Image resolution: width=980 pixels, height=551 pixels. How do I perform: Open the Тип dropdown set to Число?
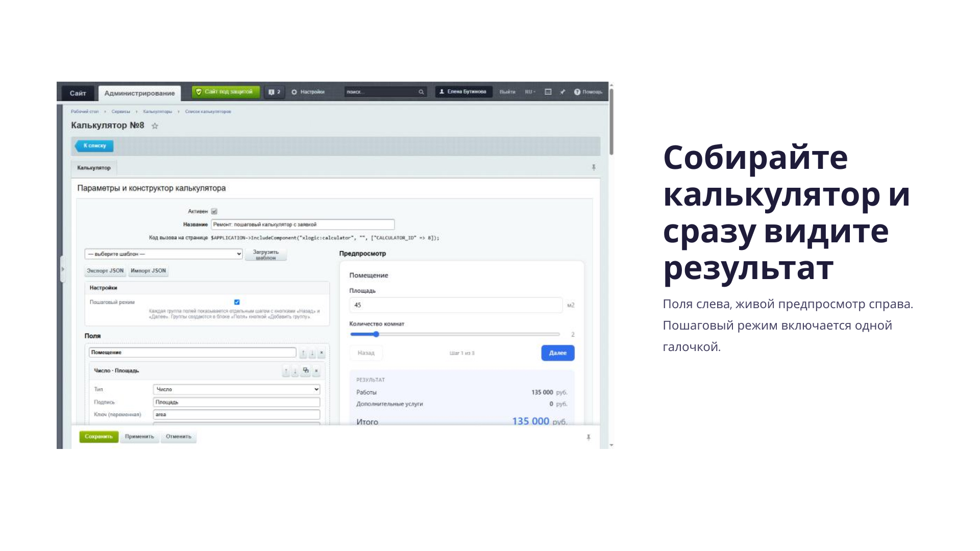coord(237,389)
